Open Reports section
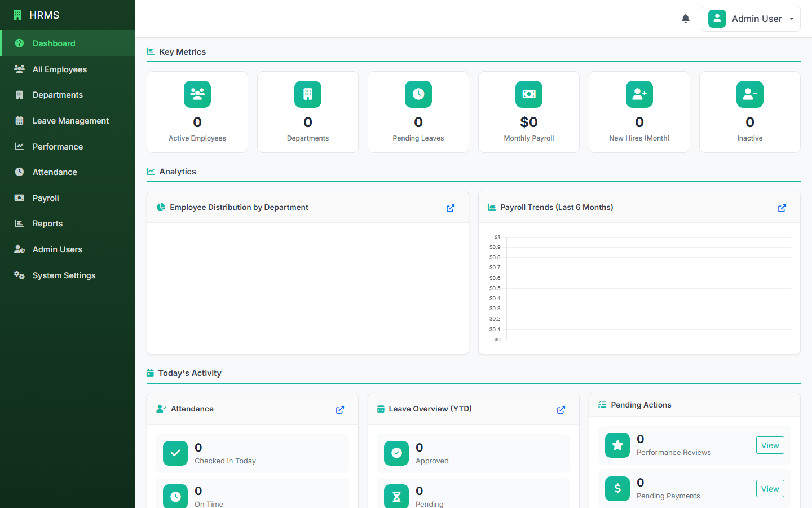This screenshot has height=508, width=812. (x=68, y=224)
